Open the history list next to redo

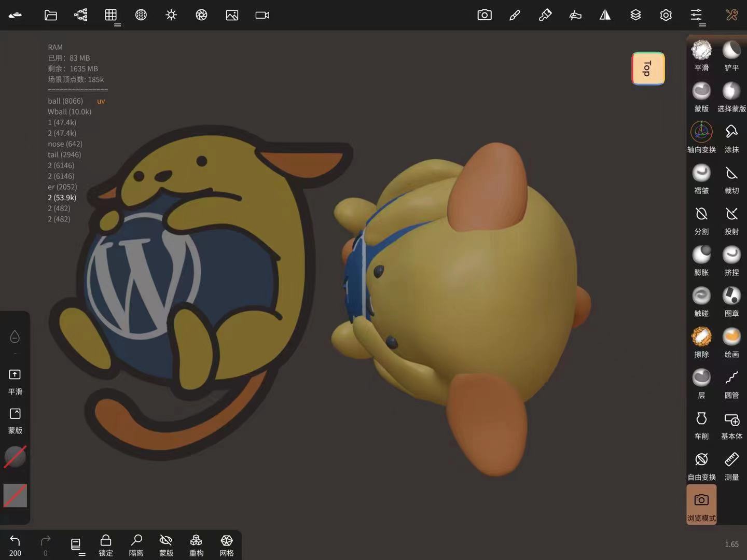pyautogui.click(x=76, y=544)
